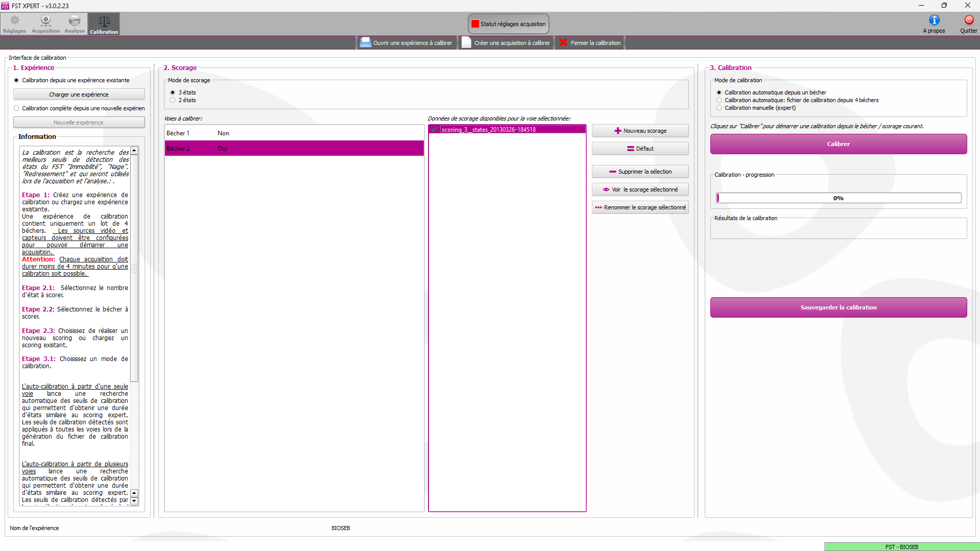This screenshot has width=980, height=551.
Task: Open the A propos info icon
Action: click(934, 20)
